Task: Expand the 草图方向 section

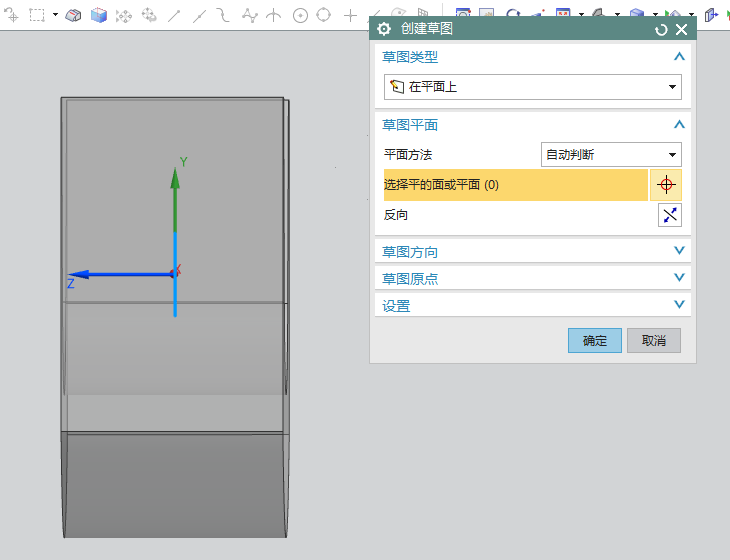Action: tap(679, 251)
